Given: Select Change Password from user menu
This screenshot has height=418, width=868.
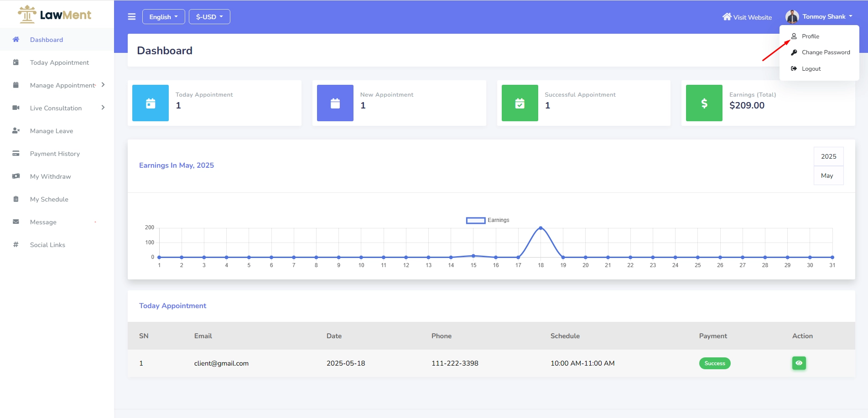Looking at the screenshot, I should 819,52.
